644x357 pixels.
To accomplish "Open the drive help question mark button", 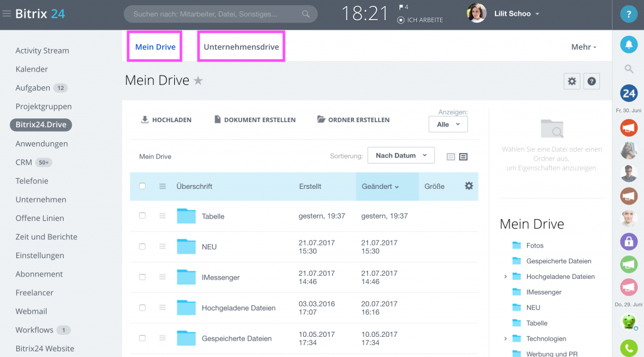I will click(x=591, y=81).
